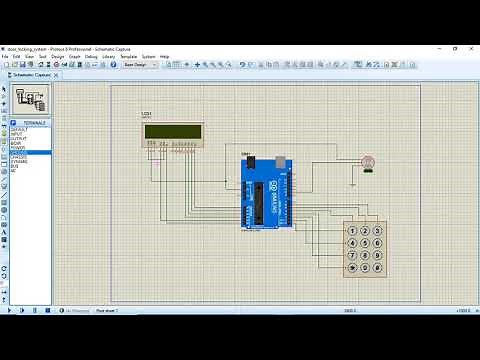Select the LCD1 display component
This screenshot has height=360, width=480.
coord(173,135)
